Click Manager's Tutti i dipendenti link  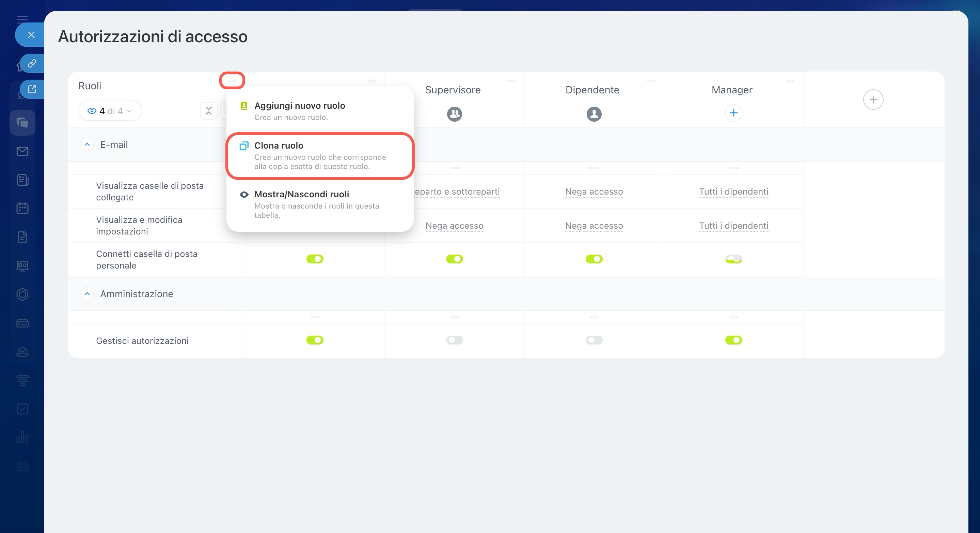tap(733, 192)
